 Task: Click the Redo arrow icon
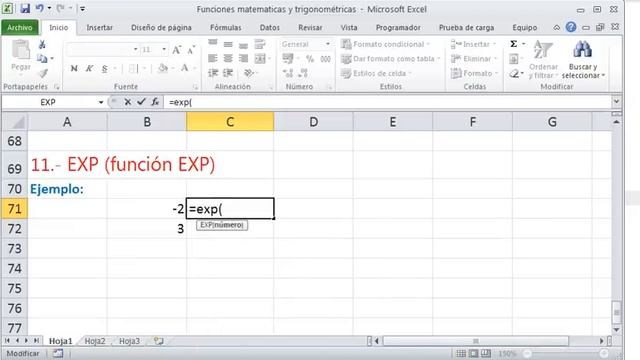click(61, 8)
